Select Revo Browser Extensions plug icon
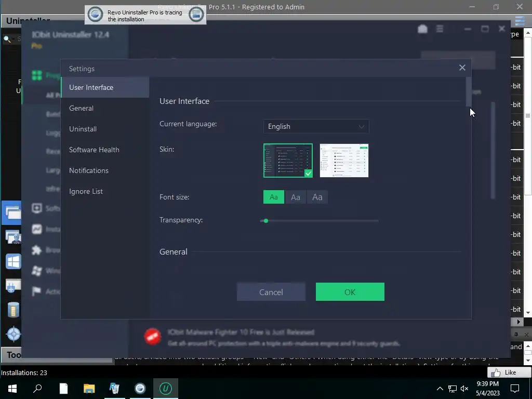The image size is (532, 399). (13, 286)
